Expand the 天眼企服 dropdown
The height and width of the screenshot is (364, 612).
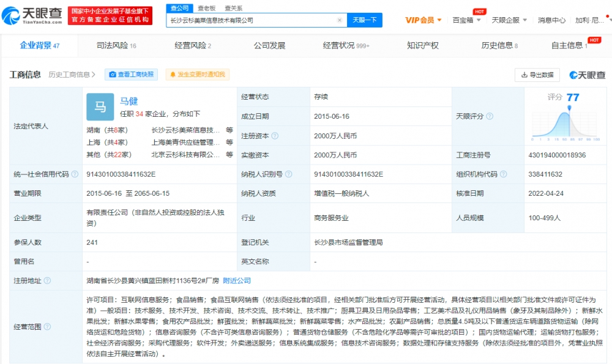[509, 20]
